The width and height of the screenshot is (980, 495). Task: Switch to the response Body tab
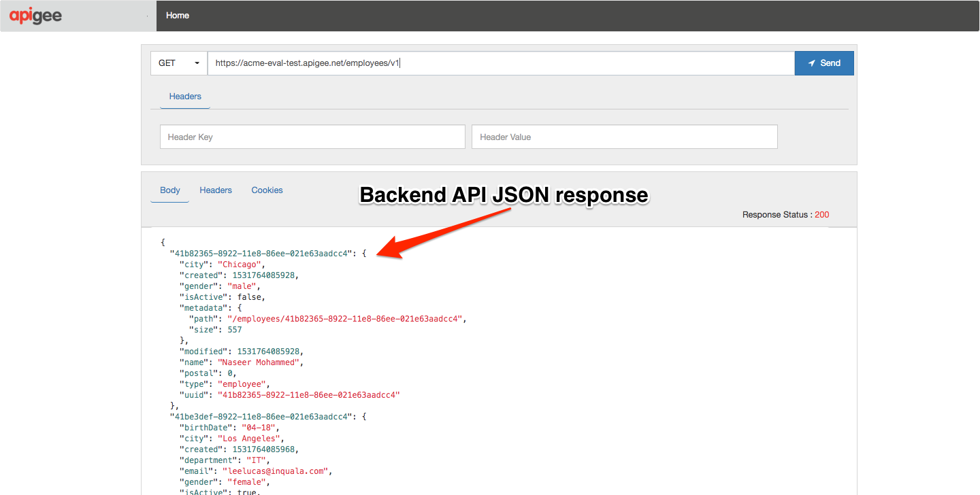click(170, 190)
